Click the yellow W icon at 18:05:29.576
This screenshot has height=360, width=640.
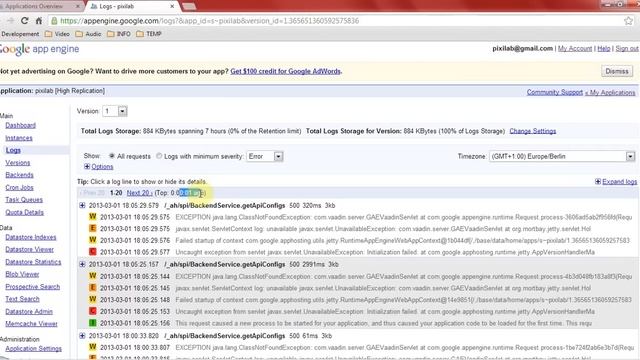[x=93, y=240]
